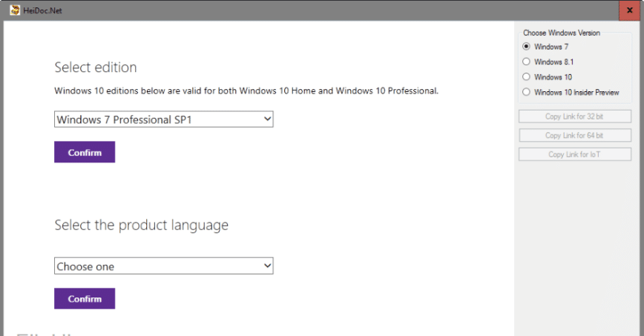Viewport: 644px width, 336px height.
Task: Click the Windows 10 editions note text
Action: [x=246, y=90]
